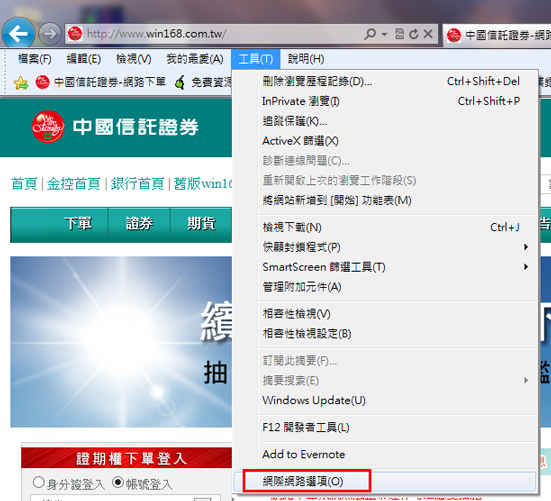
Task: Open the address bar dropdown arrow
Action: click(x=384, y=34)
